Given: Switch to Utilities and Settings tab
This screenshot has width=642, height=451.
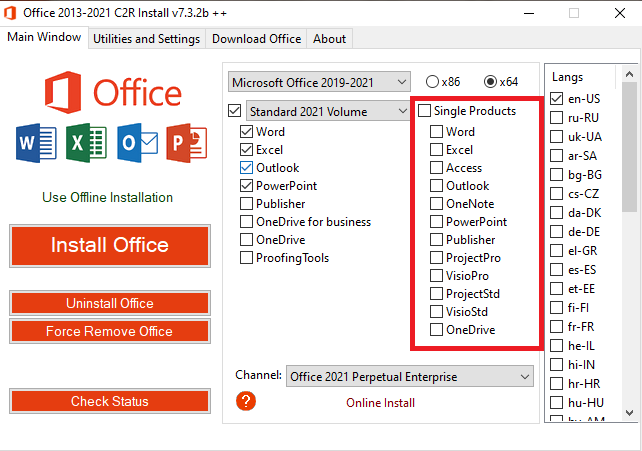Looking at the screenshot, I should click(146, 39).
